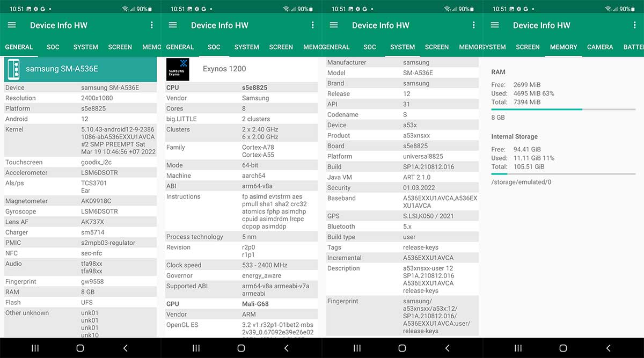
Task: Tap the Samsung Exynos chip logo
Action: tap(178, 69)
